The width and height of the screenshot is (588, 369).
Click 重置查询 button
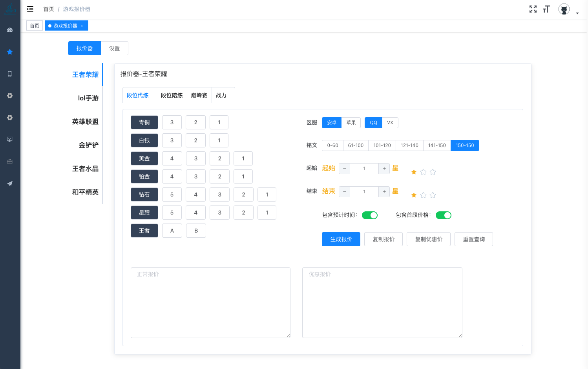click(x=474, y=239)
